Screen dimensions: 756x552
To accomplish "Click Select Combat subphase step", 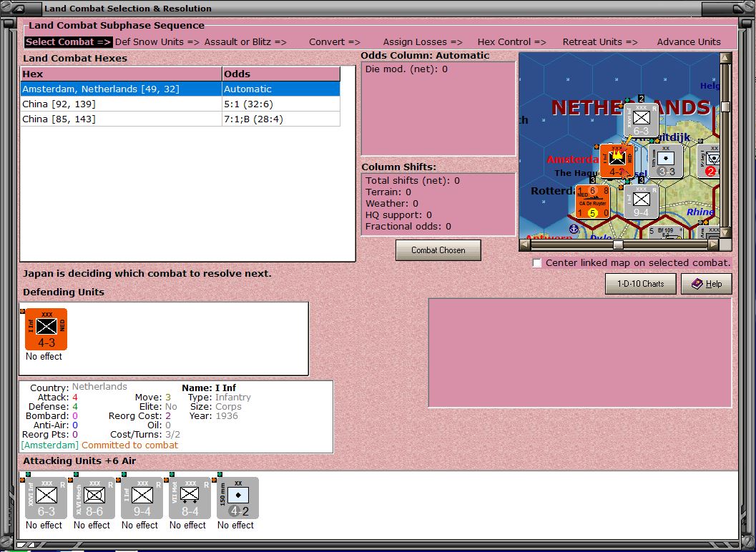I will tap(69, 42).
